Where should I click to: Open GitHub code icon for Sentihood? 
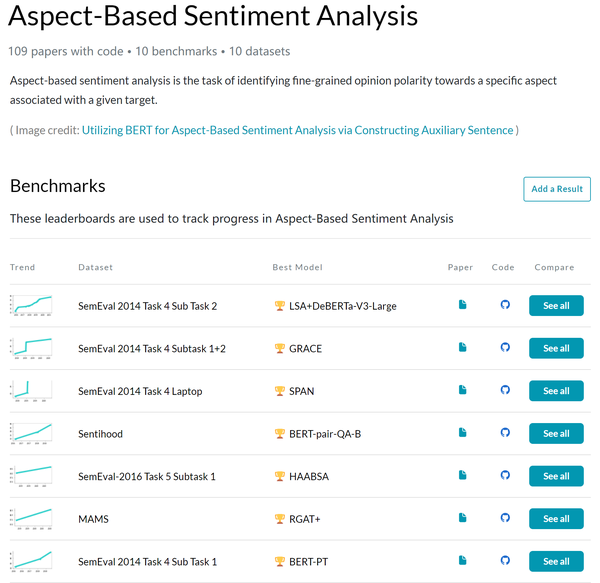click(505, 433)
